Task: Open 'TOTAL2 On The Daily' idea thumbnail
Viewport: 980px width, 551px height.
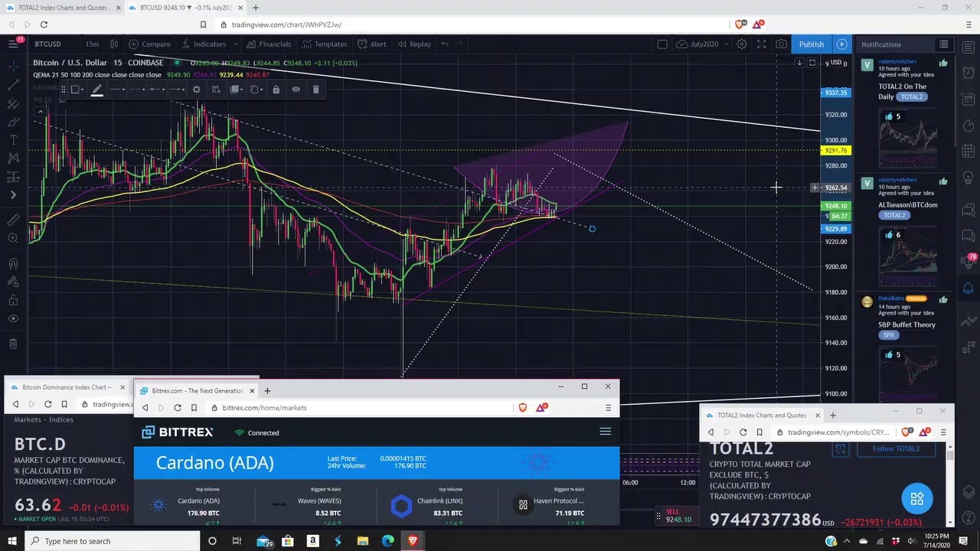Action: pos(907,139)
